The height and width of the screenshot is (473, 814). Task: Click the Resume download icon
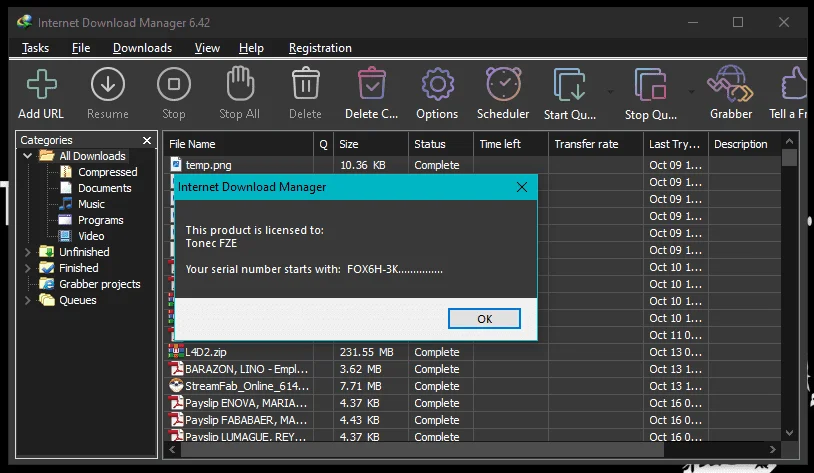pyautogui.click(x=107, y=85)
